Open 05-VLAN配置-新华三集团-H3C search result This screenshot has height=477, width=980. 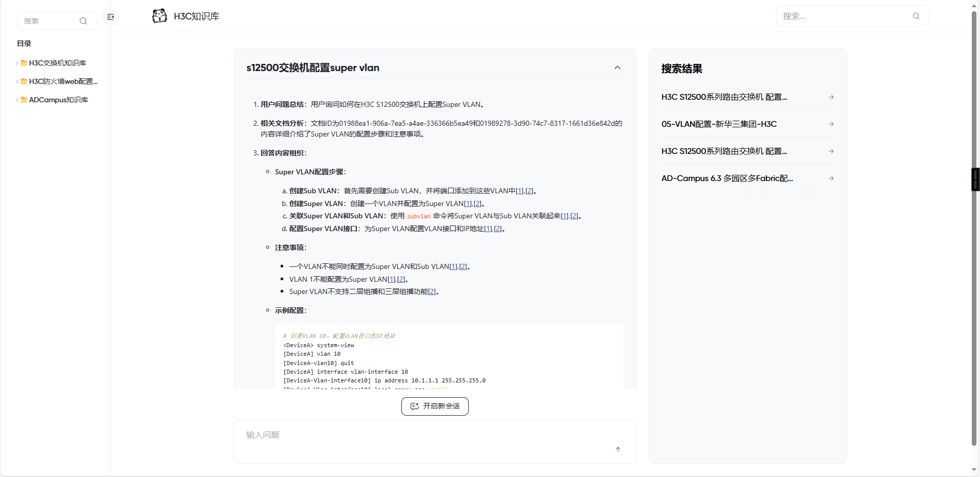719,124
